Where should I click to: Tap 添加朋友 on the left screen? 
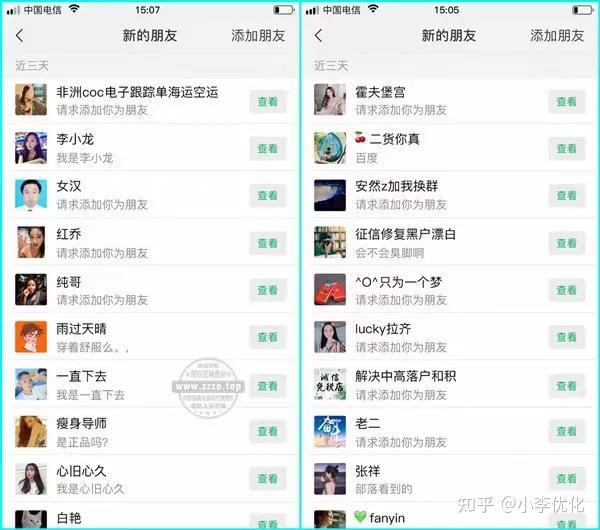(258, 36)
